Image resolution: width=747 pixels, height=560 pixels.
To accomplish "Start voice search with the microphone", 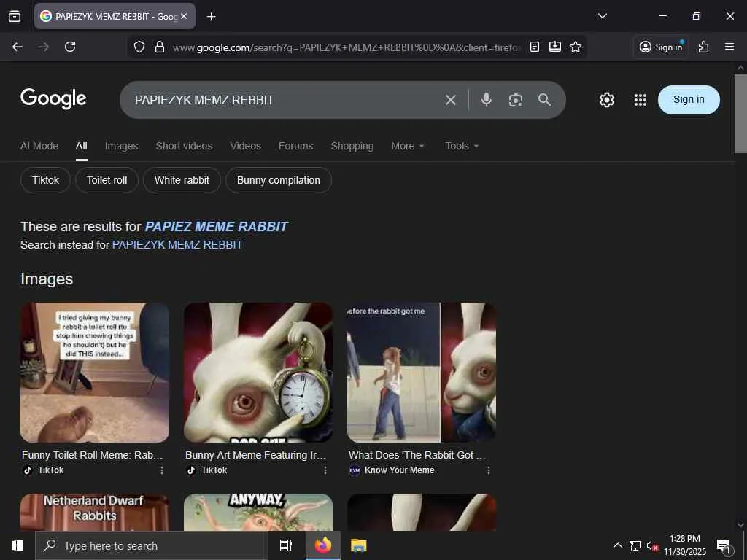I will click(x=486, y=99).
